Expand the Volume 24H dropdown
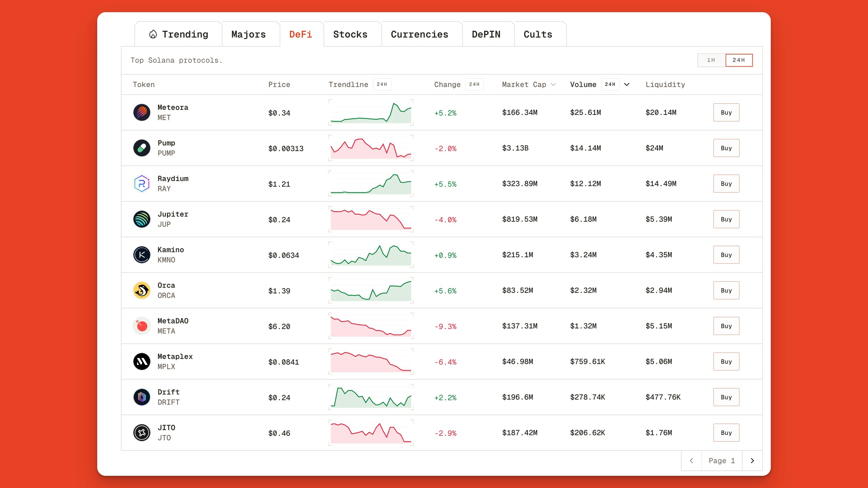Screen dimensions: 868x488 click(x=626, y=84)
